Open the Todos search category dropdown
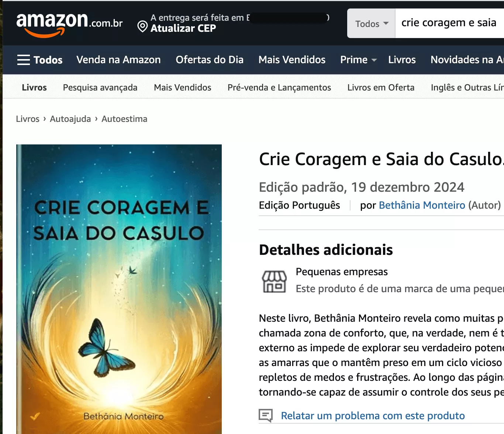The image size is (504, 434). [371, 24]
